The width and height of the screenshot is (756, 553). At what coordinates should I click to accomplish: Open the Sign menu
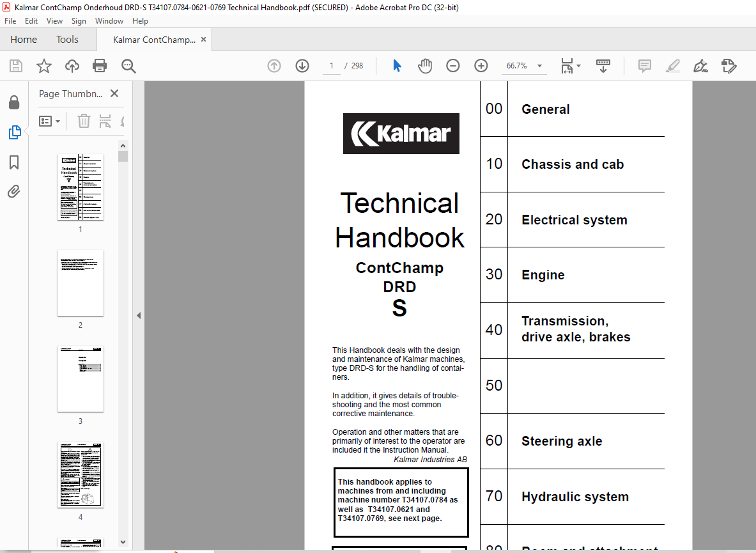click(x=79, y=21)
